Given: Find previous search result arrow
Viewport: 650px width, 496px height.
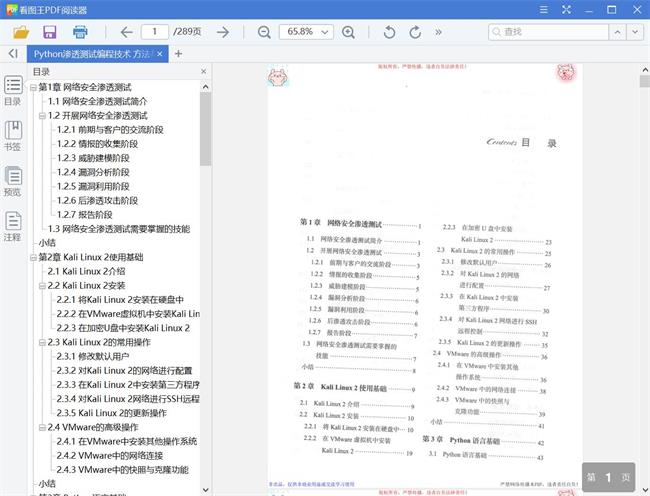Looking at the screenshot, I should point(617,32).
